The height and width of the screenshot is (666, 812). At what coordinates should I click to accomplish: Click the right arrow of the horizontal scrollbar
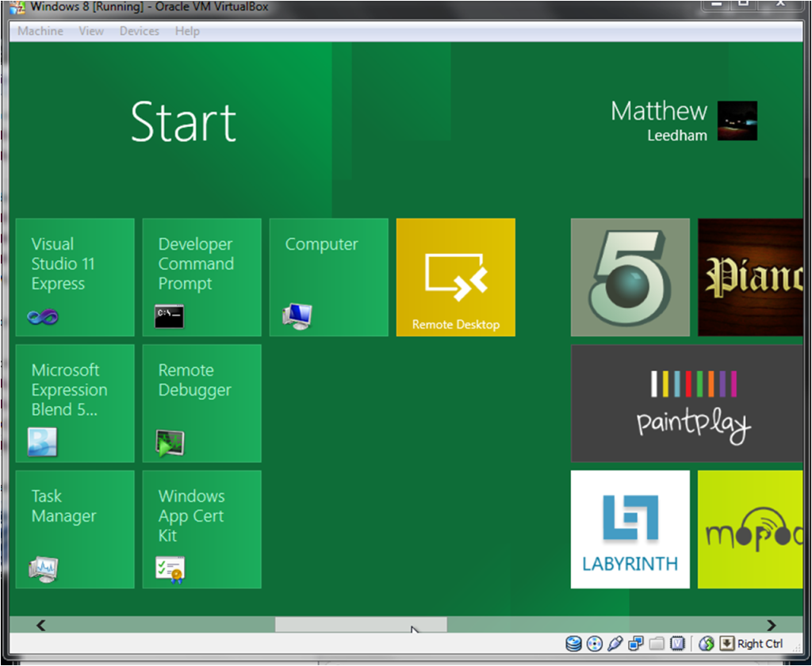pyautogui.click(x=771, y=626)
